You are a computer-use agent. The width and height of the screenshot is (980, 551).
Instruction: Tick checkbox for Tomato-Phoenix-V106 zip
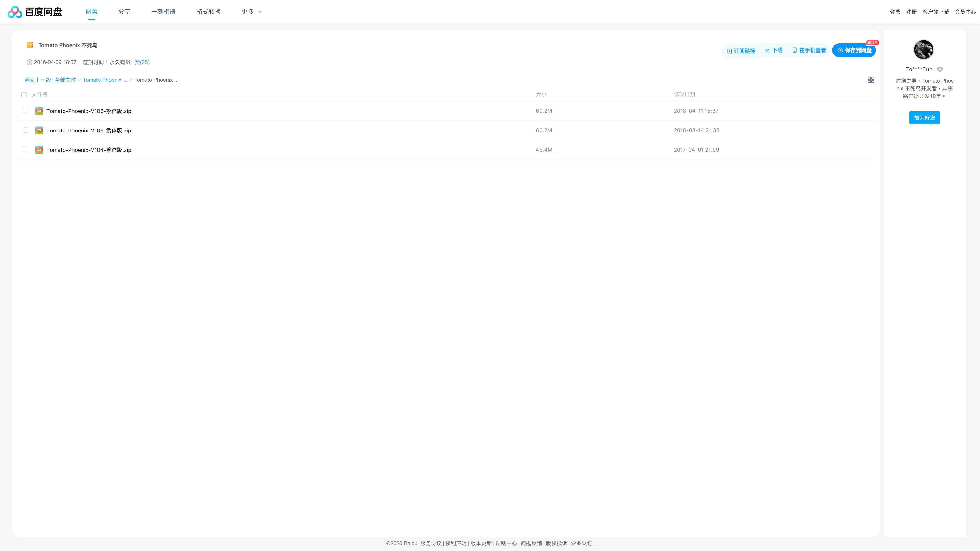[x=26, y=111]
